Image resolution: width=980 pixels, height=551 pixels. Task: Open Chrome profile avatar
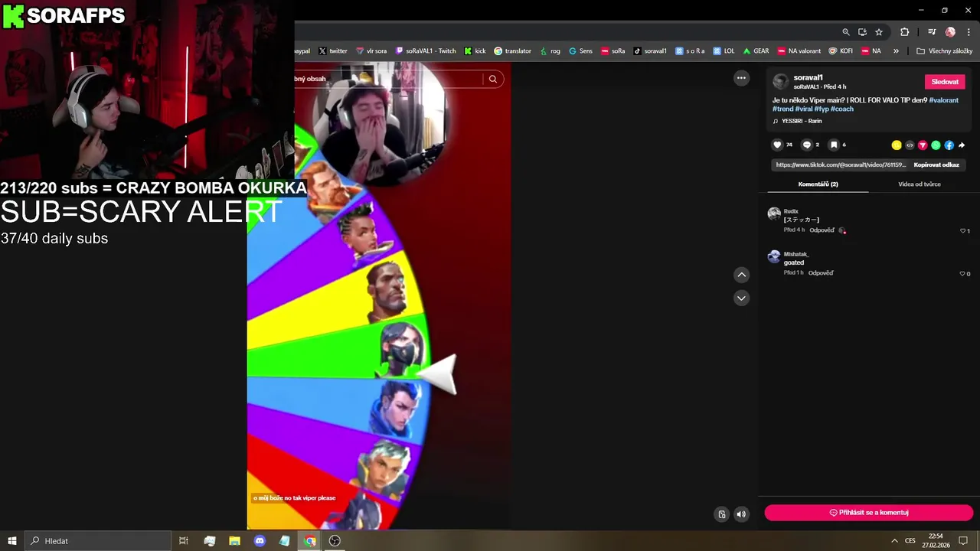950,32
